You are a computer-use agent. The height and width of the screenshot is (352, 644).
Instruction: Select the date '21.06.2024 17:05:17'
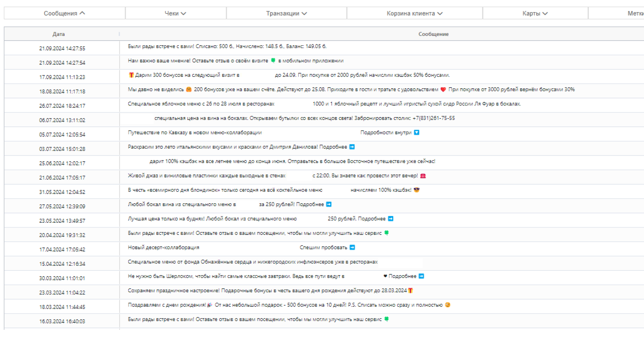pyautogui.click(x=62, y=178)
